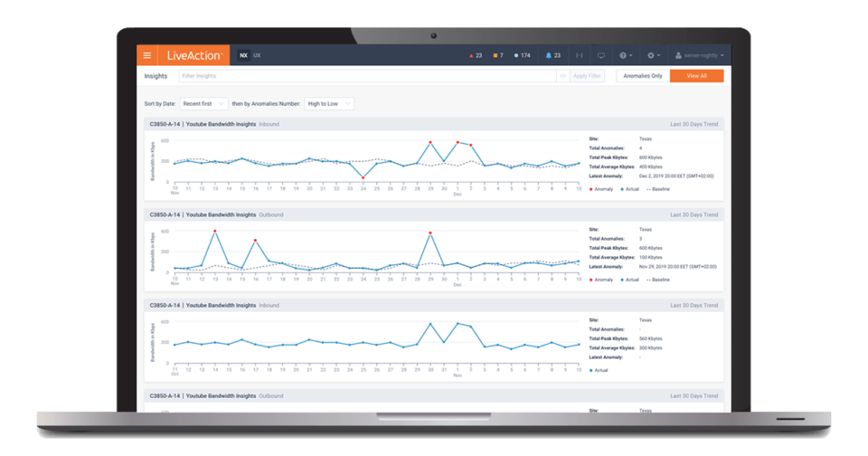Expand the Recent first sort dropdown

(x=203, y=104)
